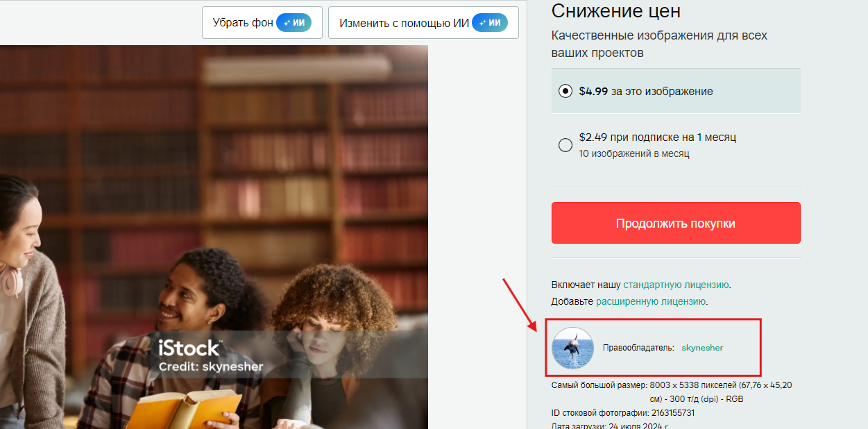Click the stock photo ID 2163155731

pos(673,413)
